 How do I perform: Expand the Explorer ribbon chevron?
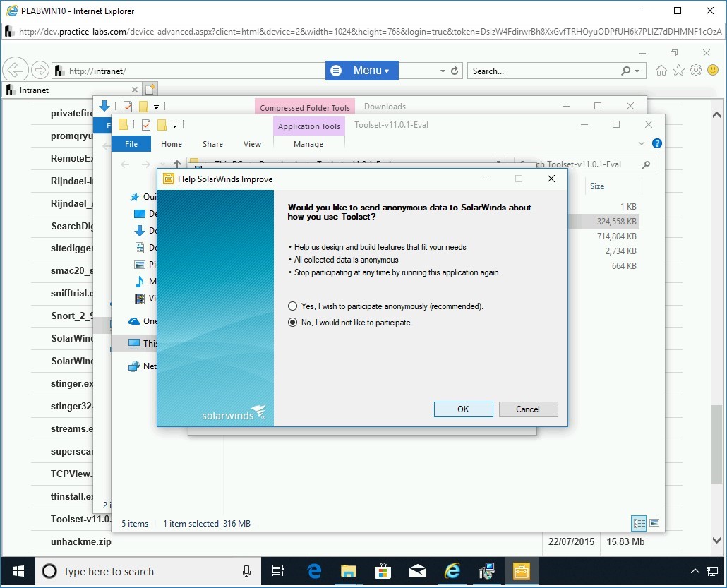[x=642, y=143]
